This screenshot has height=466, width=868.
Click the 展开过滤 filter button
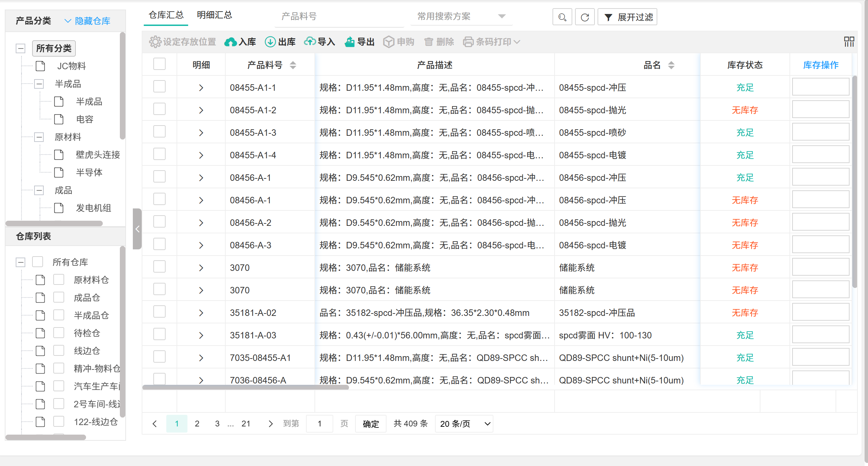[627, 17]
